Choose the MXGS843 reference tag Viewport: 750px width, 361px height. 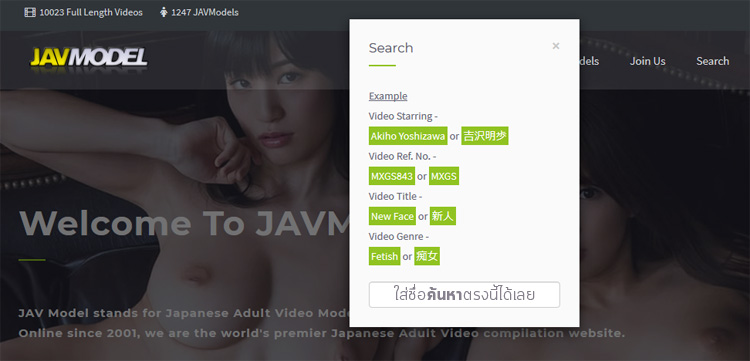tap(392, 176)
